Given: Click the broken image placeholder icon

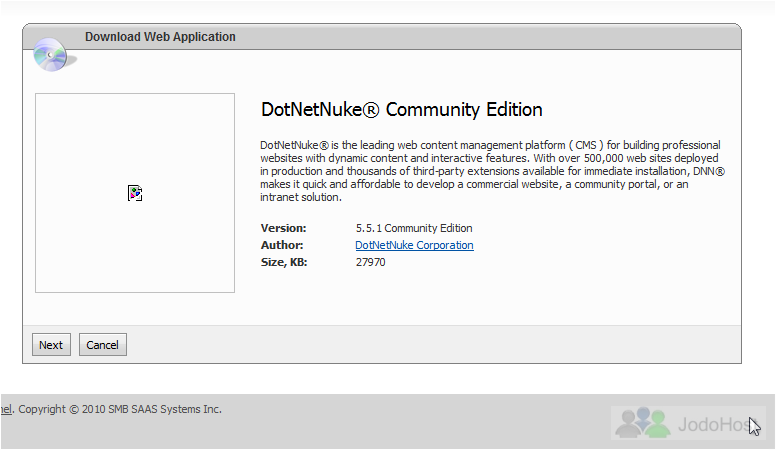Looking at the screenshot, I should [135, 193].
